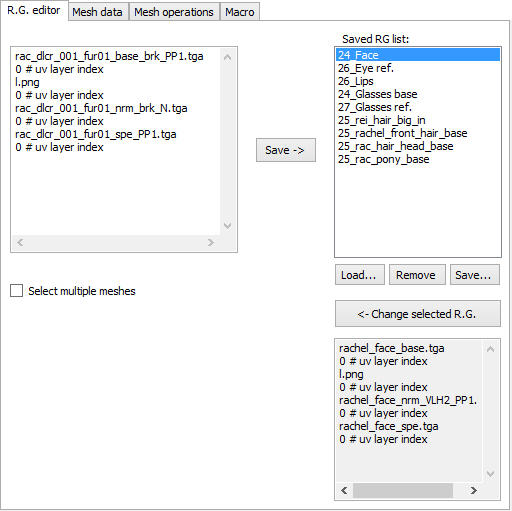Click the Load... button
The height and width of the screenshot is (511, 512).
pyautogui.click(x=360, y=275)
